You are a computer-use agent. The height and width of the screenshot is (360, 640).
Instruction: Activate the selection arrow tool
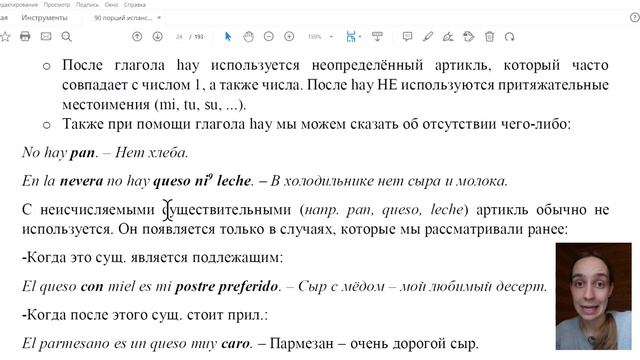coord(228,37)
